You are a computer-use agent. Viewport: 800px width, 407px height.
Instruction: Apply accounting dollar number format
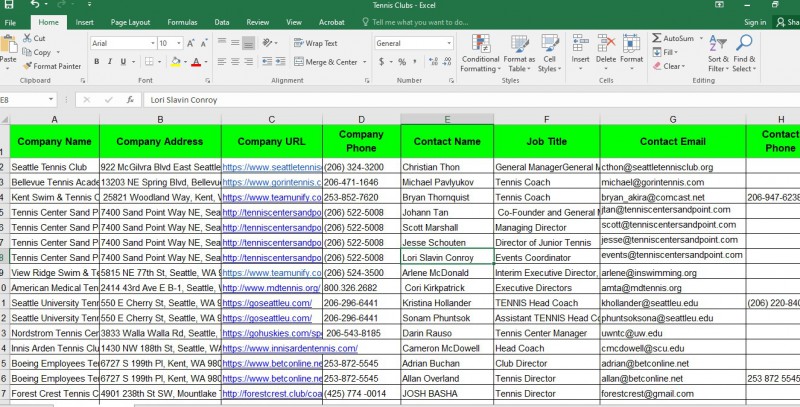[x=381, y=62]
